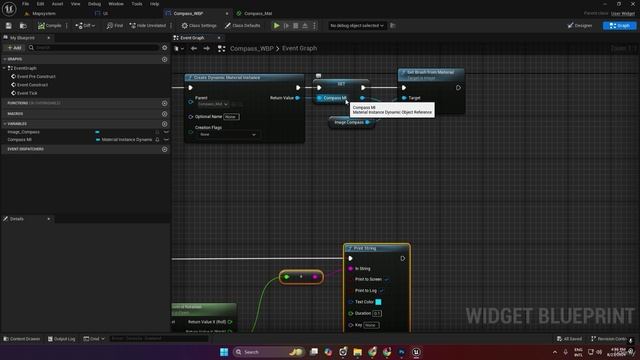Add a new function with Functions plus icon

click(164, 103)
